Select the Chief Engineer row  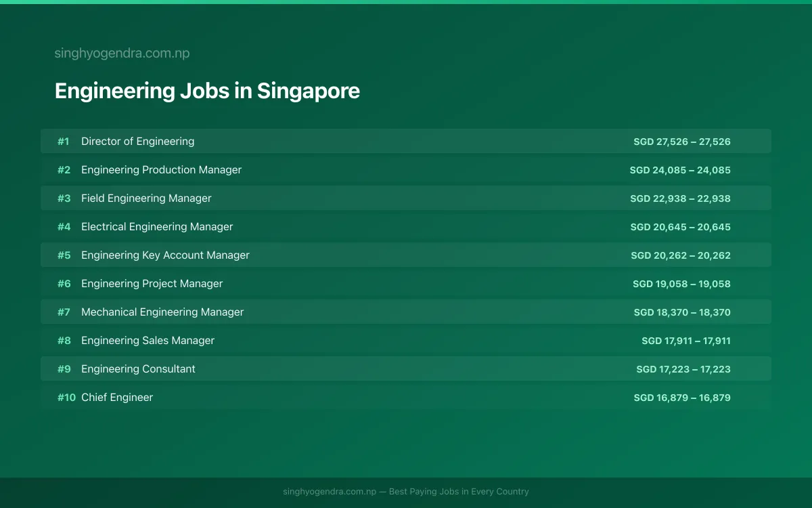coord(406,397)
